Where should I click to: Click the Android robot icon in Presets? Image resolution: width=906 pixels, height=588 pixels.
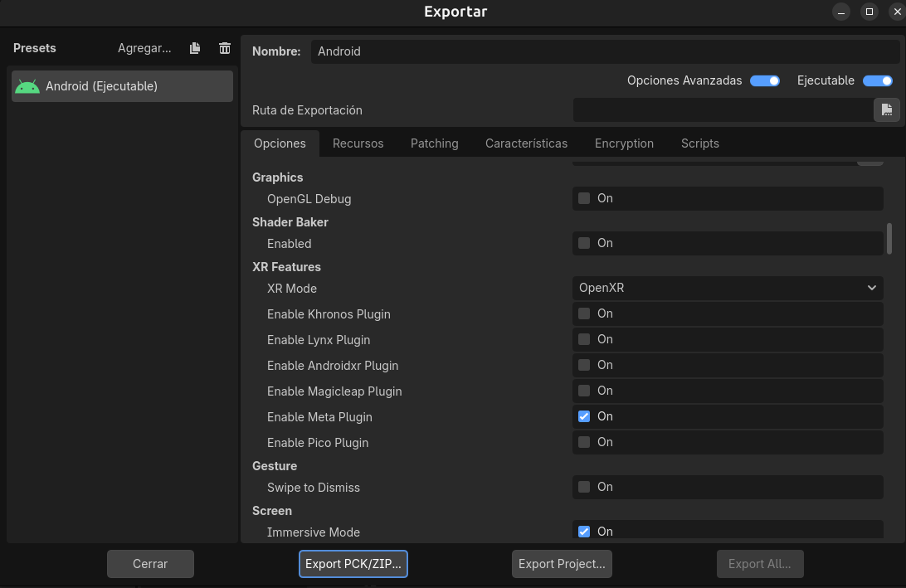(x=27, y=85)
